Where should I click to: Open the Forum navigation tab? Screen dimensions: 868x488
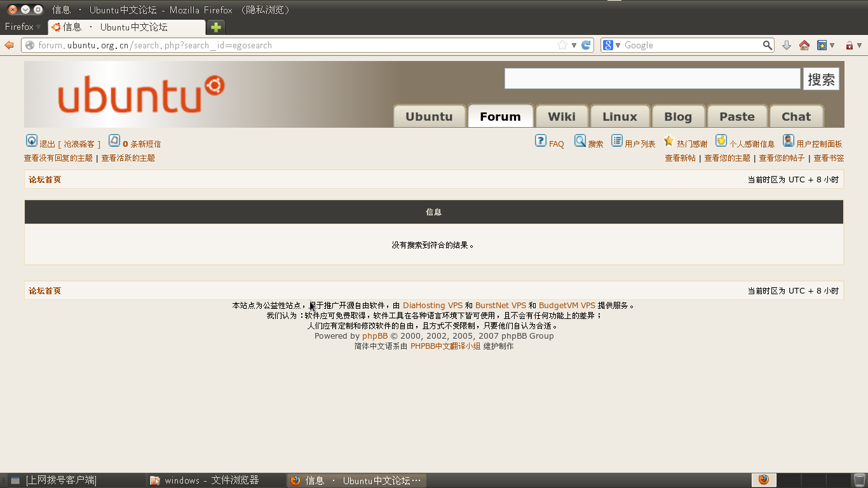500,116
